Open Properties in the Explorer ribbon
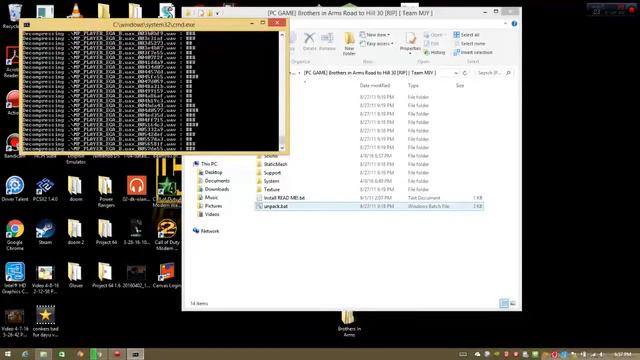This screenshot has height=360, width=640. pyautogui.click(x=410, y=43)
